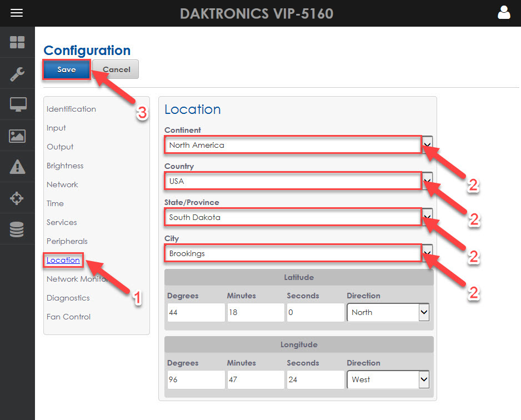Select the positioning crosshair icon in the sidebar
521x420 pixels.
[x=18, y=198]
